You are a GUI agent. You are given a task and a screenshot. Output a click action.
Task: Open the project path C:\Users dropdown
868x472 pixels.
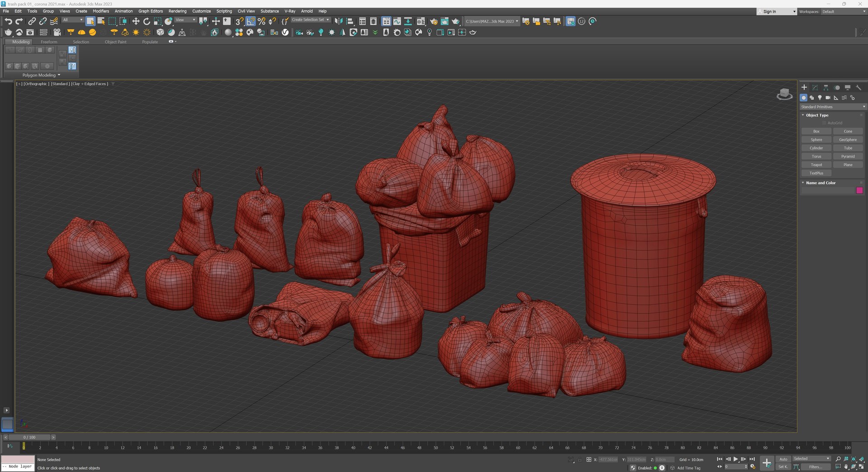[492, 21]
